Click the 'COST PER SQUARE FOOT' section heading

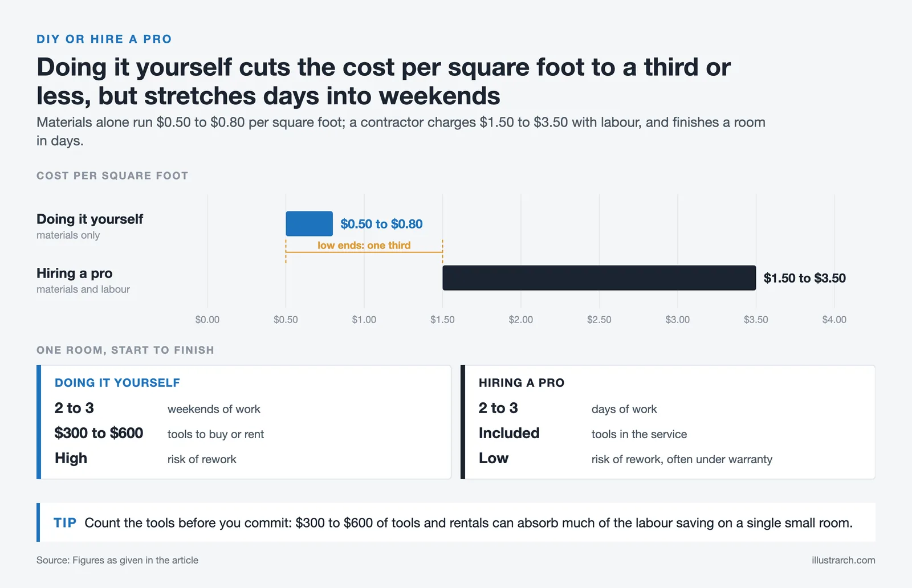(x=112, y=176)
